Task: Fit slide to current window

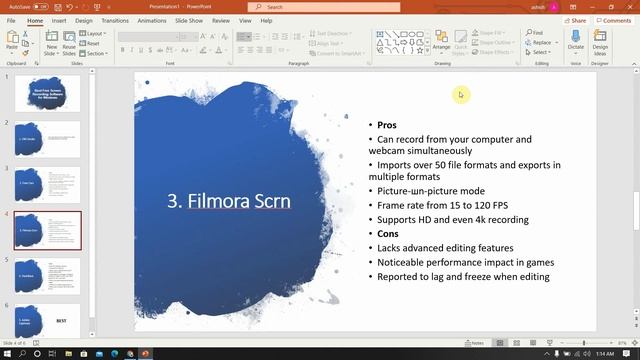Action: point(635,343)
